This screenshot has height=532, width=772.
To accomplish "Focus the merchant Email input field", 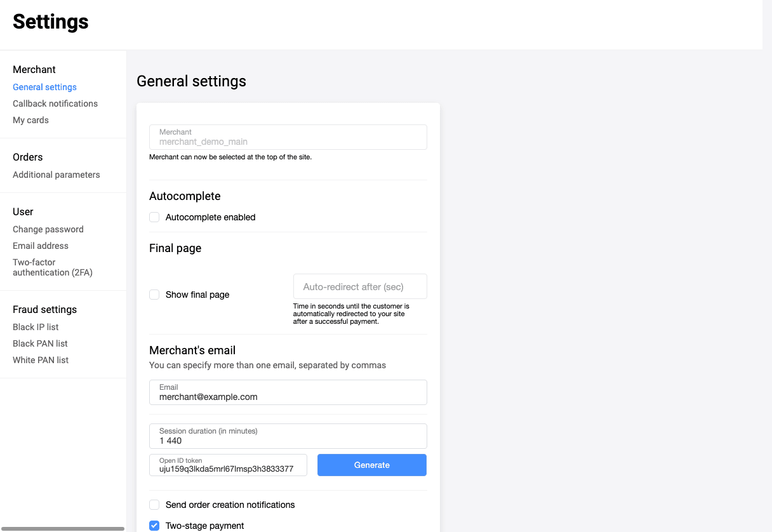I will 288,396.
